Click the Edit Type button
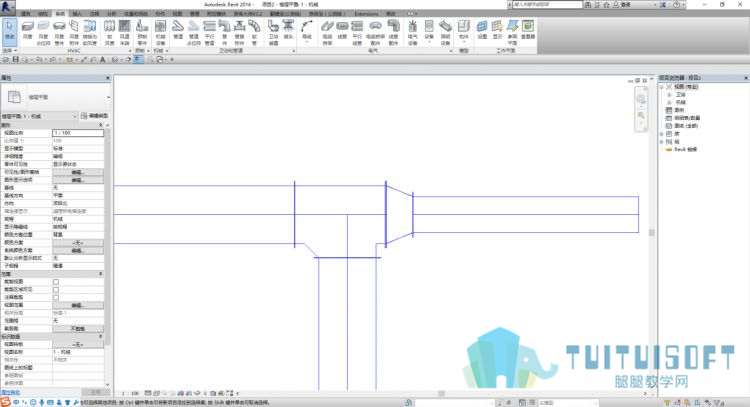This screenshot has height=407, width=750. tap(95, 116)
